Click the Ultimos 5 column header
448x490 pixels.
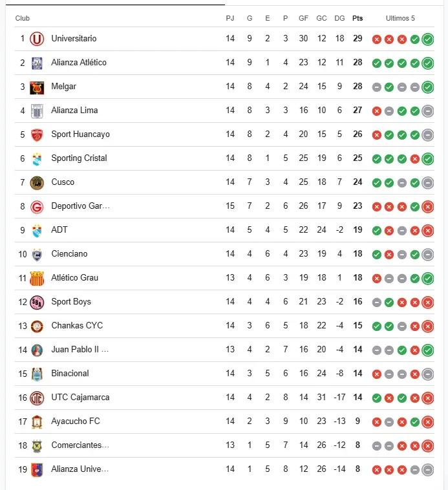pyautogui.click(x=400, y=18)
